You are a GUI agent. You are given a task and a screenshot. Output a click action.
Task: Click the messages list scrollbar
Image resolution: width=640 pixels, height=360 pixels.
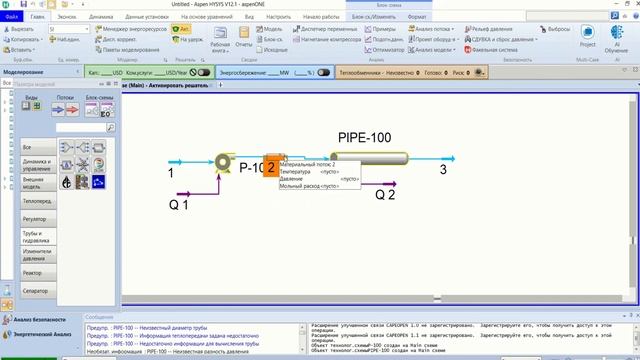302,338
